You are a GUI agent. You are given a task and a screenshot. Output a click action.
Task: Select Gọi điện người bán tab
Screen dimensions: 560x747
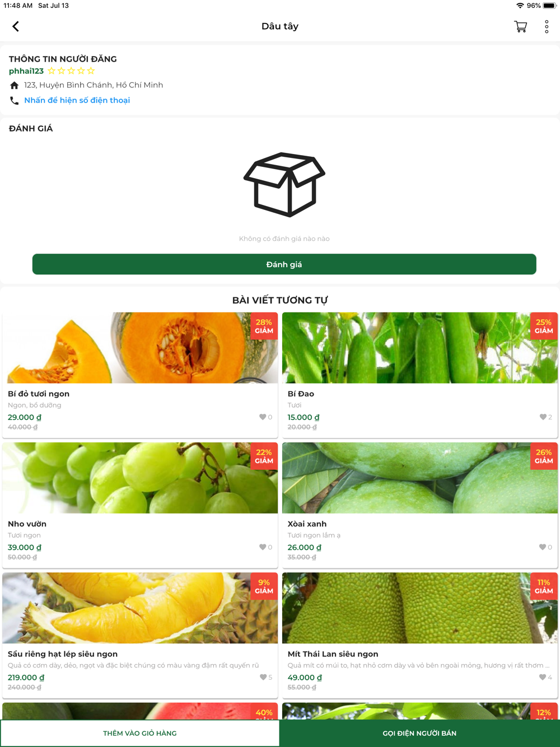point(419,733)
